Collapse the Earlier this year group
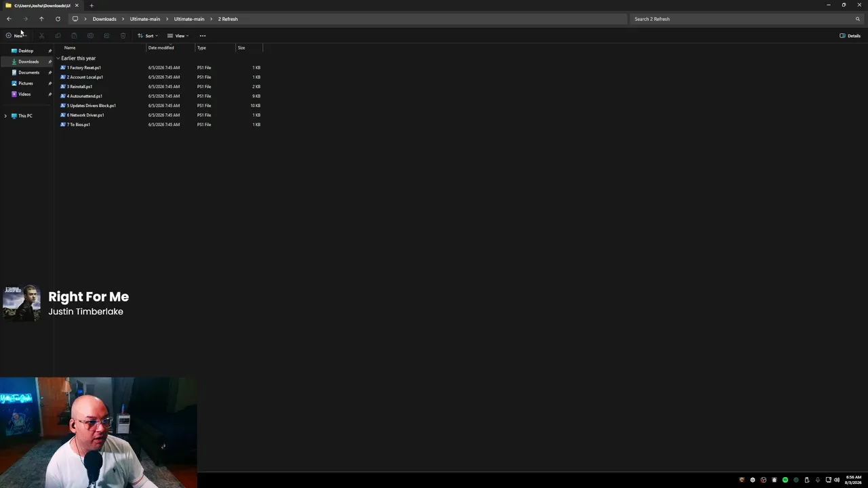 coord(58,58)
